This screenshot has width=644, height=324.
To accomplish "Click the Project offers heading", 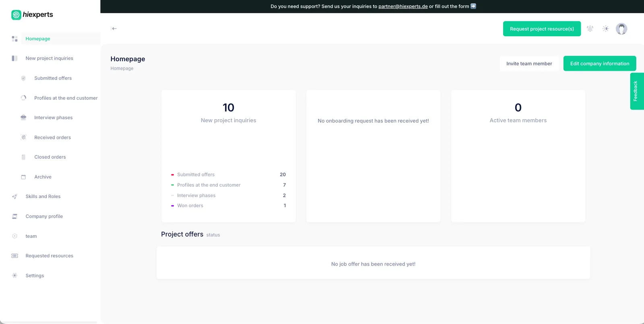I will [x=182, y=234].
